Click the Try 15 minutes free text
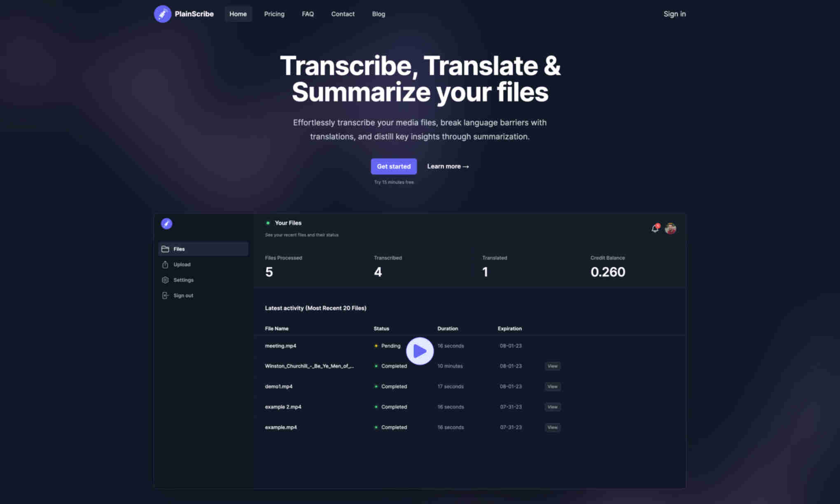Screen dimensions: 840x504 tap(394, 182)
